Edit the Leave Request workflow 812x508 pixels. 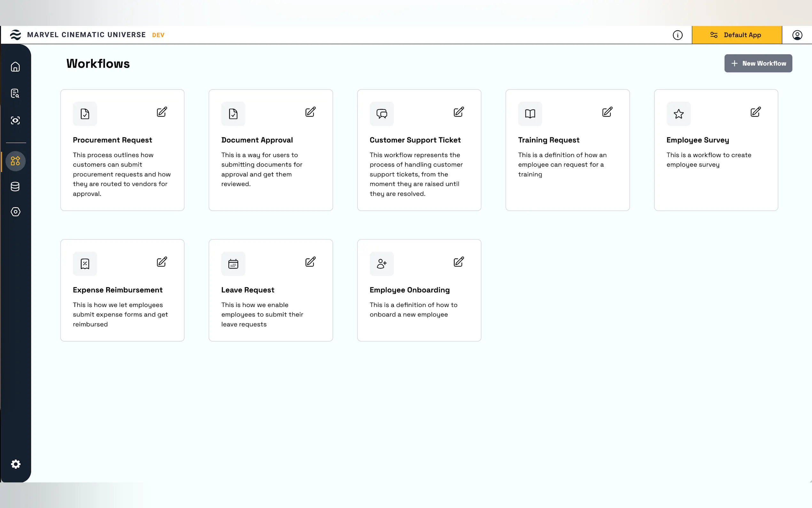coord(310,262)
